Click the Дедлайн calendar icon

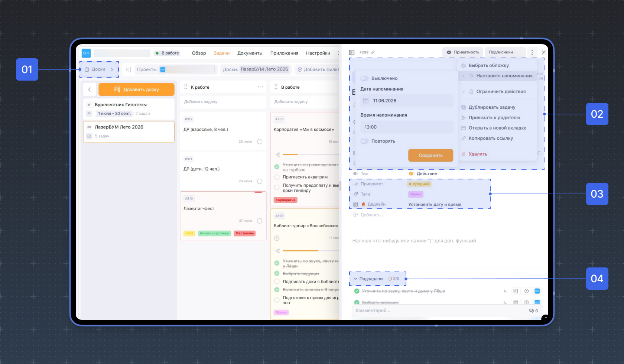[355, 204]
